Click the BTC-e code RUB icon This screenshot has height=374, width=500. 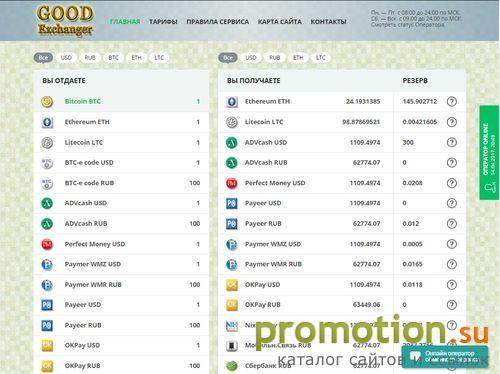47,183
